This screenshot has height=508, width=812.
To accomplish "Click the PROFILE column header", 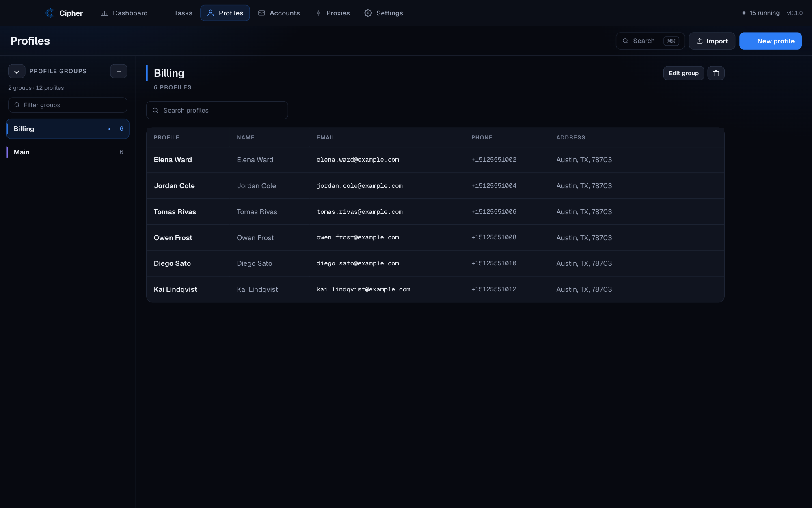I will [x=166, y=137].
